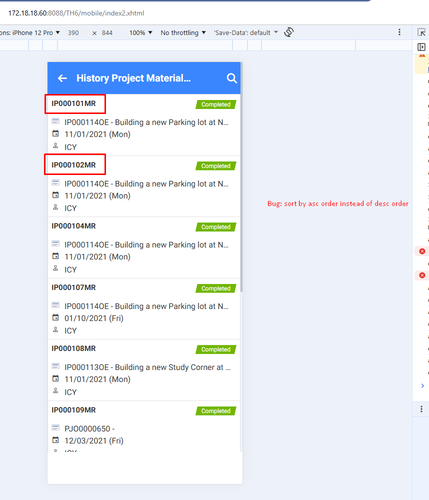Viewport: 429px width, 500px height.
Task: Rotate device orientation icon in toolbar
Action: click(289, 32)
